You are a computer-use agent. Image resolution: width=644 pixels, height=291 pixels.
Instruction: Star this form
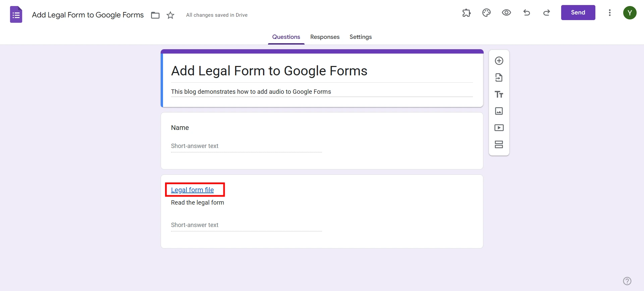tap(170, 15)
